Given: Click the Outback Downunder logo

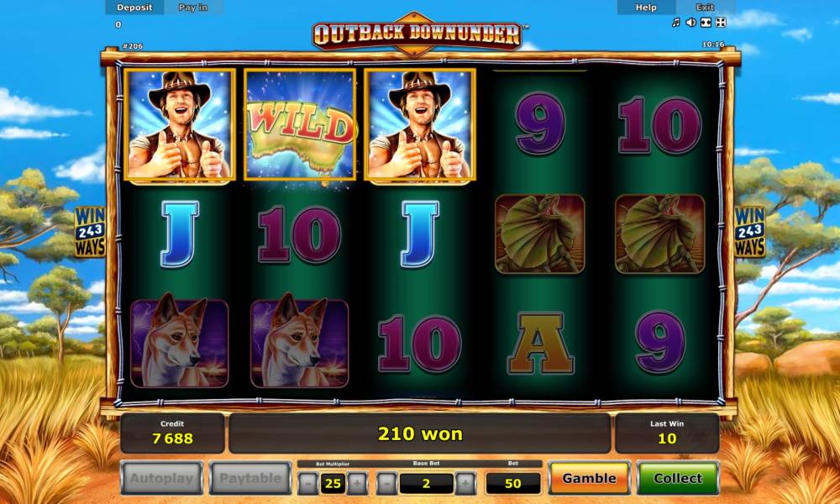Looking at the screenshot, I should (x=417, y=34).
